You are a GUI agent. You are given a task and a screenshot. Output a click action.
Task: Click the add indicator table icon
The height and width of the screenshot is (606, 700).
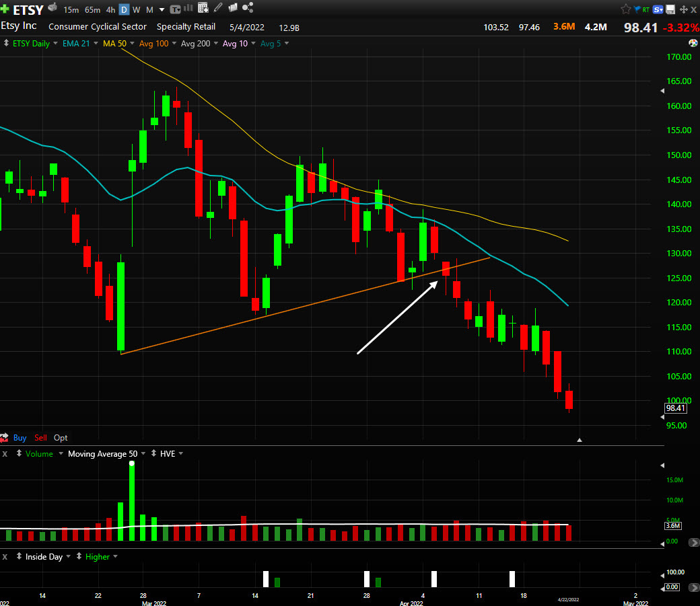tap(203, 7)
